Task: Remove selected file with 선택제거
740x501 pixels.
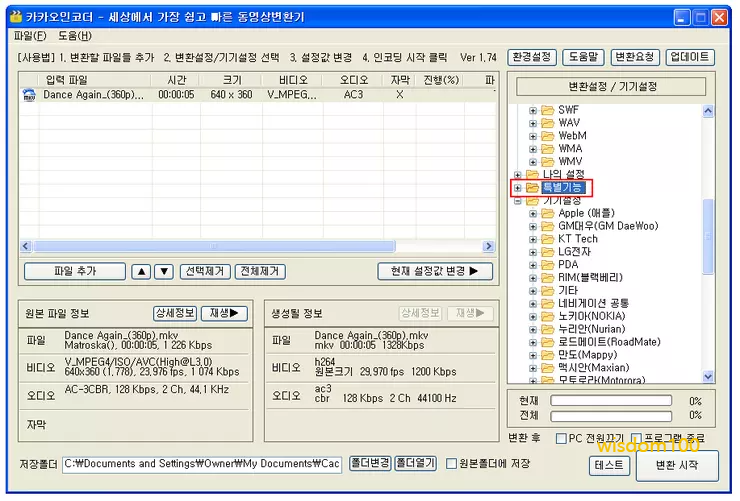Action: coord(205,272)
